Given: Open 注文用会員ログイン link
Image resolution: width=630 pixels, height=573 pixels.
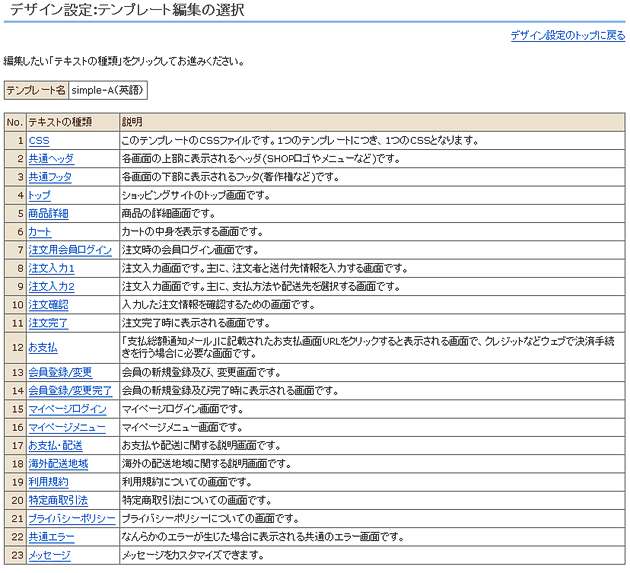Looking at the screenshot, I should point(70,250).
